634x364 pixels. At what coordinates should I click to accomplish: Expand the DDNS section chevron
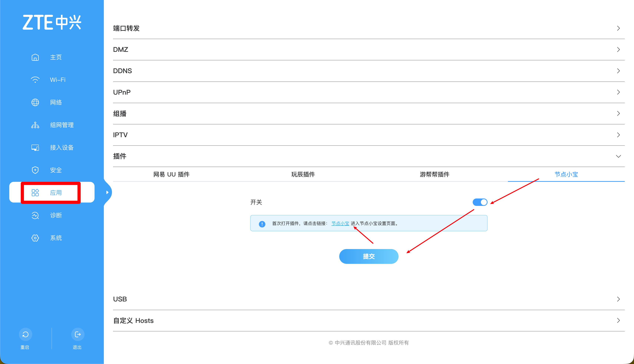click(618, 71)
